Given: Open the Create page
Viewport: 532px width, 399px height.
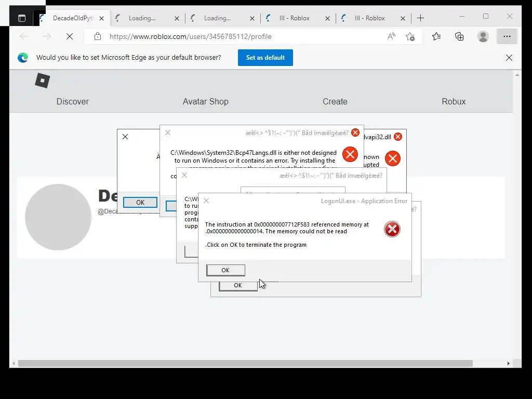Looking at the screenshot, I should [x=335, y=101].
